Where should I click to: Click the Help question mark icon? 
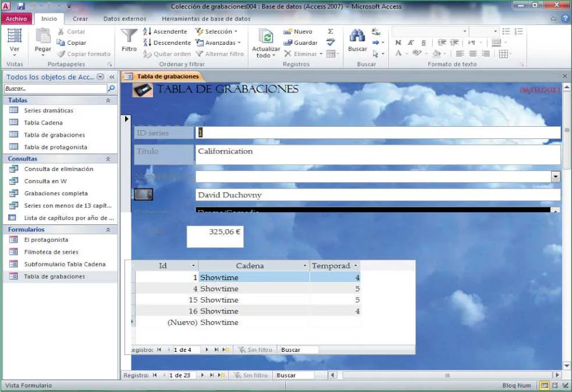(x=564, y=19)
